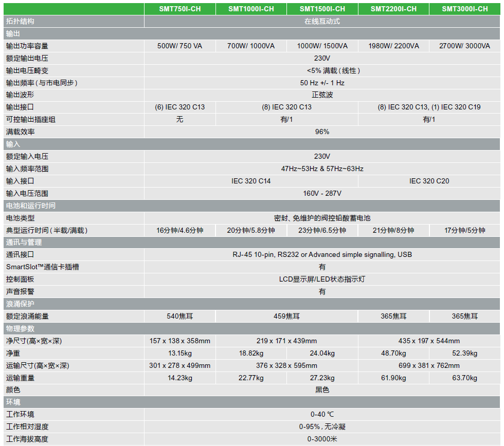Image resolution: width=504 pixels, height=446 pixels.
Task: Select the (6) IEC 320 C13 cell
Action: [179, 107]
